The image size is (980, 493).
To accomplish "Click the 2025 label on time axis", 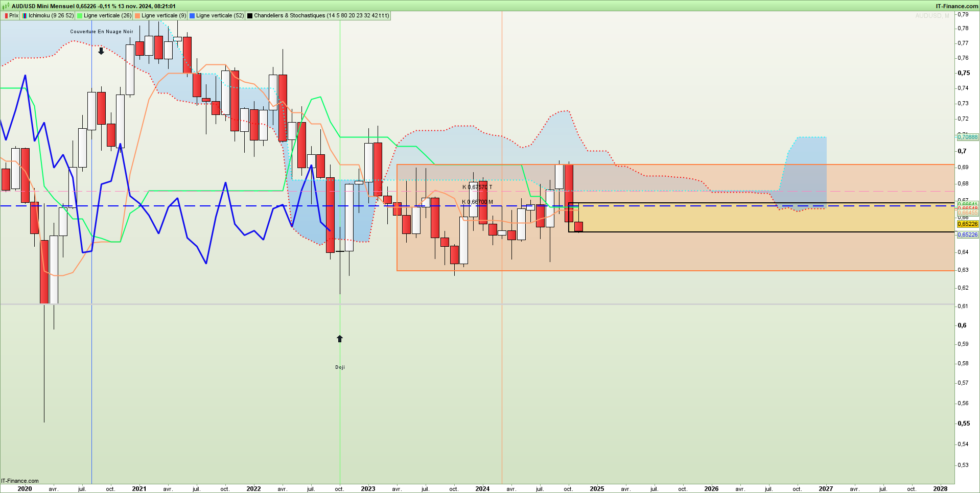I will click(x=597, y=489).
